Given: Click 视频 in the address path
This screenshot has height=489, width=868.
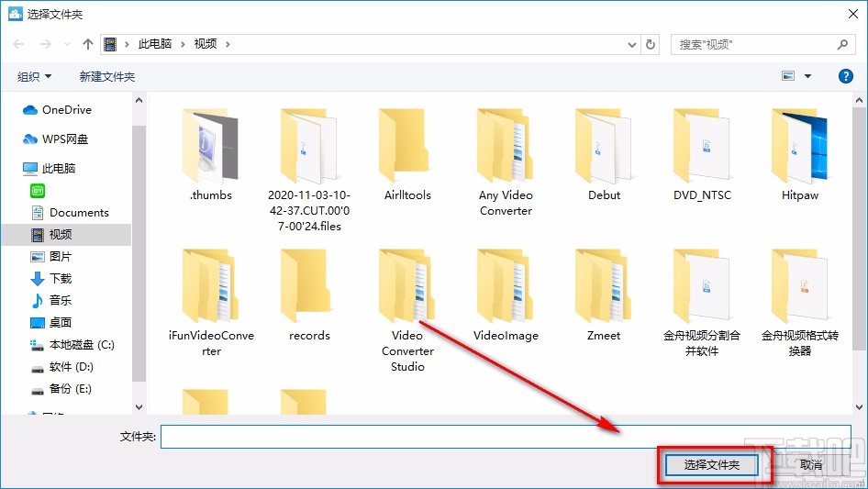Looking at the screenshot, I should (206, 44).
